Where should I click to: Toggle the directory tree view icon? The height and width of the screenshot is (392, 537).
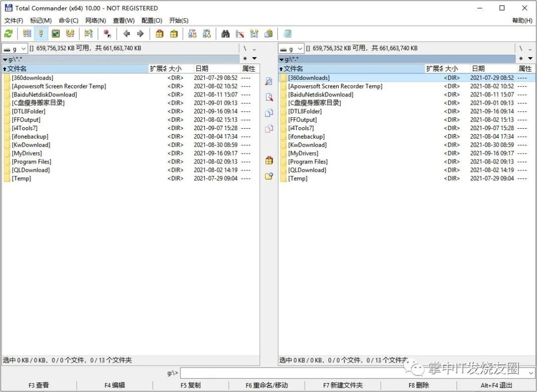click(70, 33)
